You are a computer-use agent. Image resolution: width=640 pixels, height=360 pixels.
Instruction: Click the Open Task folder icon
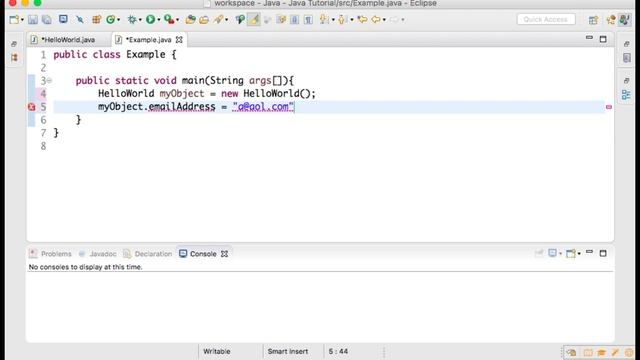pyautogui.click(x=204, y=19)
